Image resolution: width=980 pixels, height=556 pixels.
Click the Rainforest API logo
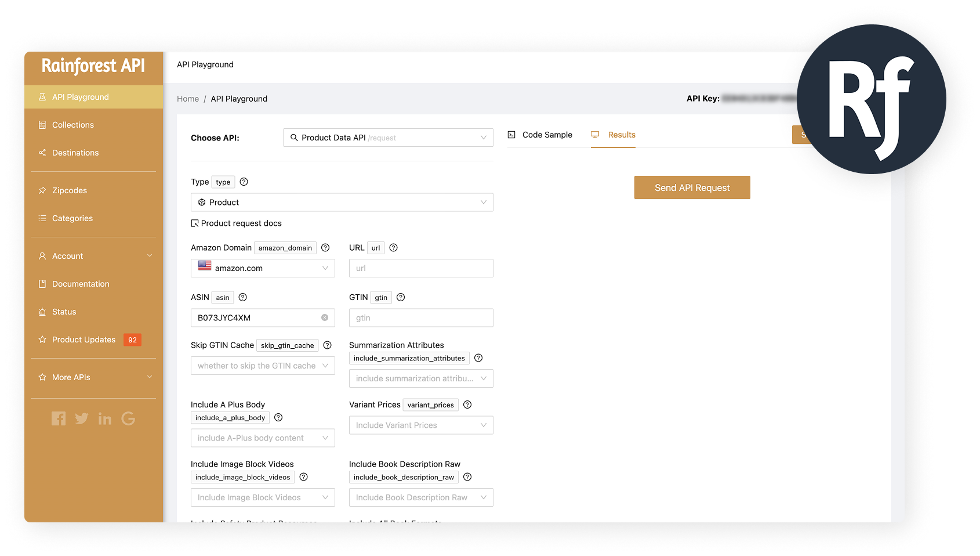pos(93,66)
